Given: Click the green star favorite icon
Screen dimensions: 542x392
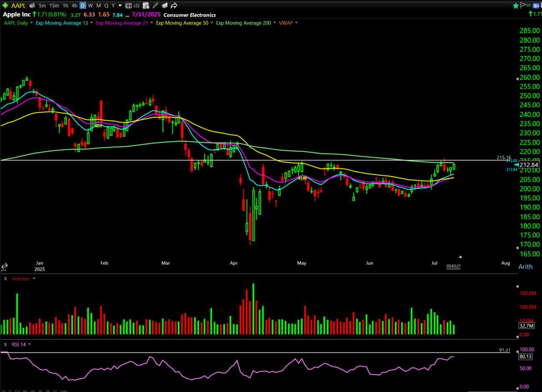Looking at the screenshot, I should [x=516, y=5].
